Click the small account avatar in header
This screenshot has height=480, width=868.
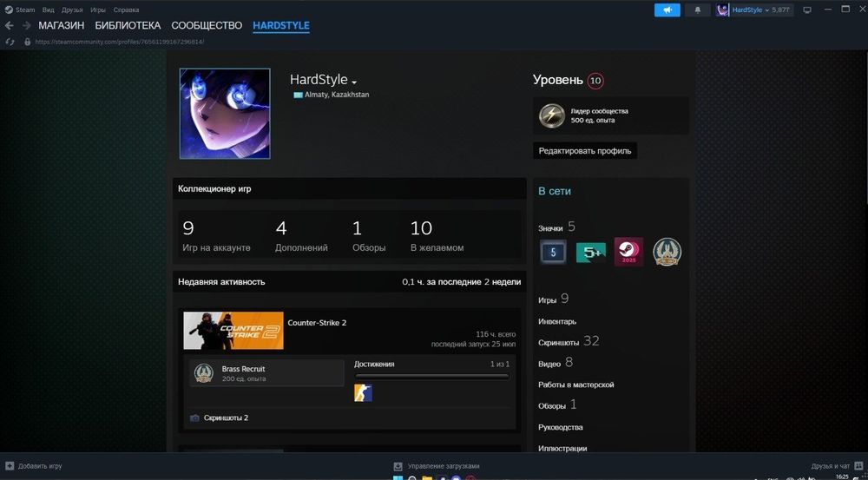pyautogui.click(x=722, y=10)
